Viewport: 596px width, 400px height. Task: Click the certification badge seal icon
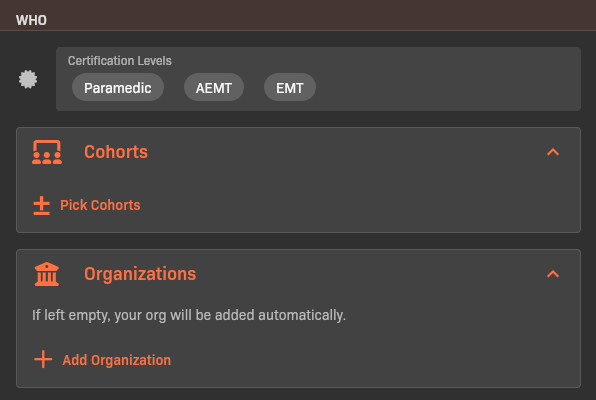point(28,79)
